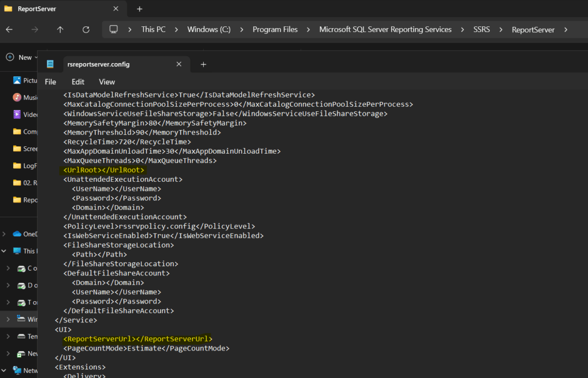The height and width of the screenshot is (378, 588).
Task: Open Music in the sidebar
Action: (25, 98)
